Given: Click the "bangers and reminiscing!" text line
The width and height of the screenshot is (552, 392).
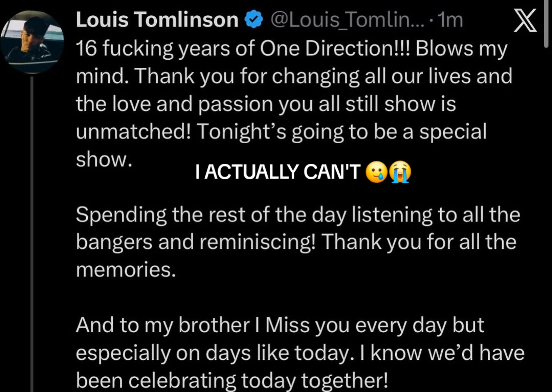Looking at the screenshot, I should click(196, 242).
